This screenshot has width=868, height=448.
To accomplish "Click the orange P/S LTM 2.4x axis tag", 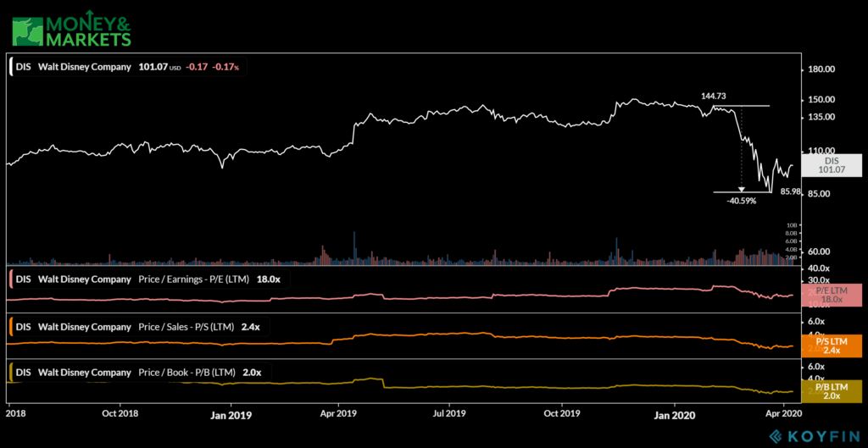I will (832, 346).
